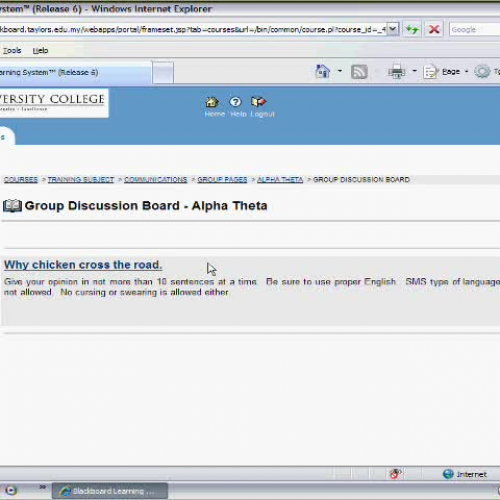Expand the taskbar quick launch chevron
Viewport: 500px width, 500px height.
point(43,487)
